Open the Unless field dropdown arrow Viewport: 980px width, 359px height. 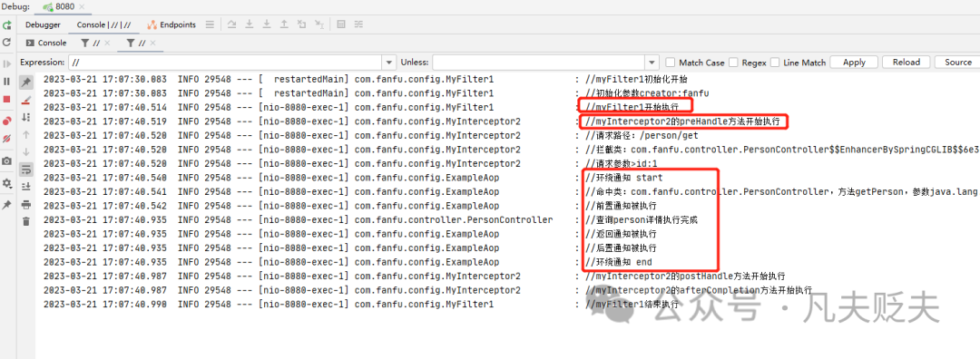pos(652,63)
